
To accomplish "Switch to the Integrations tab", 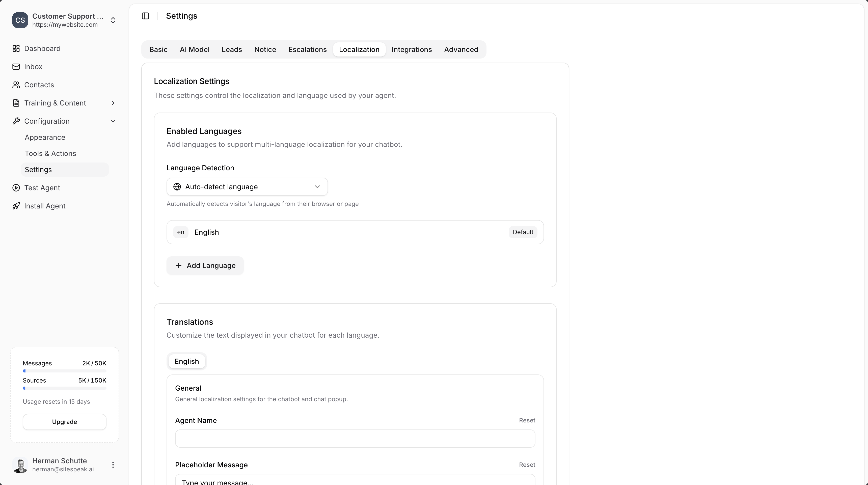I will pyautogui.click(x=412, y=49).
